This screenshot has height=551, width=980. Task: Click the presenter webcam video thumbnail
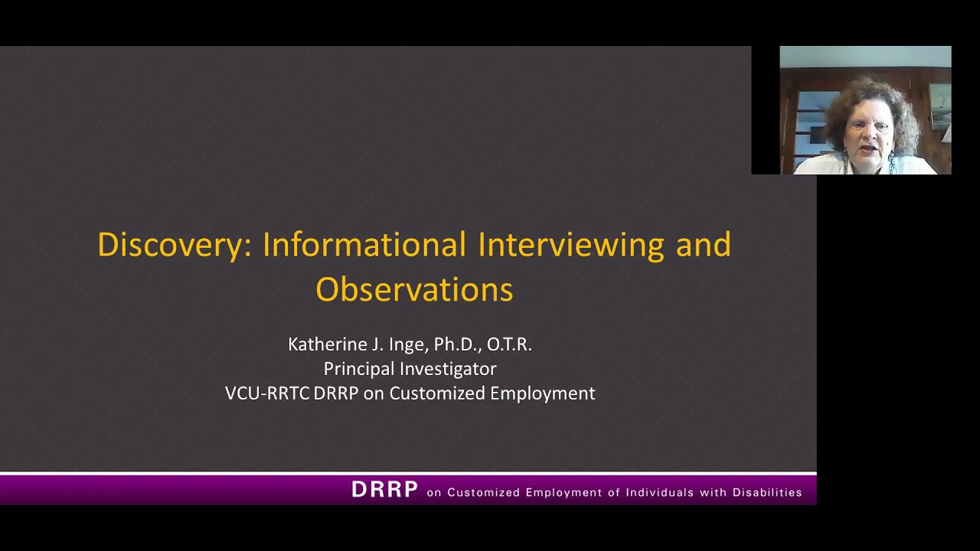click(865, 110)
